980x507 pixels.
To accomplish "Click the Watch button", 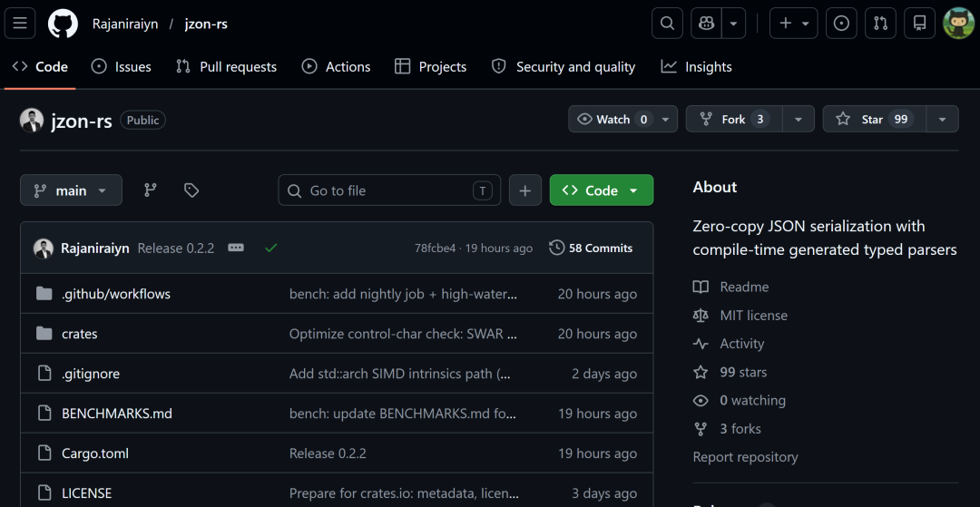I will (x=612, y=119).
